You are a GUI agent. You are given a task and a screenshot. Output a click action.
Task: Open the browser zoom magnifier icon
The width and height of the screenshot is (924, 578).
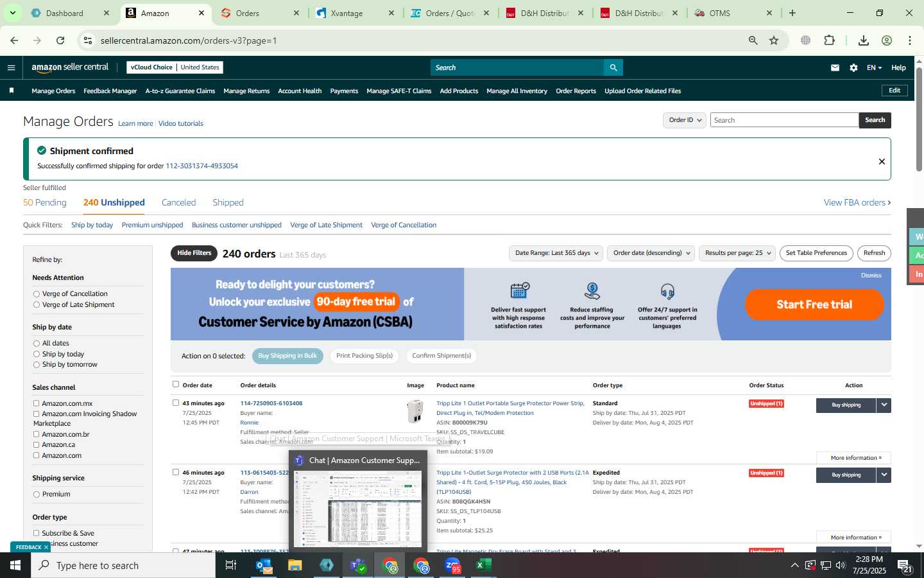pos(753,40)
